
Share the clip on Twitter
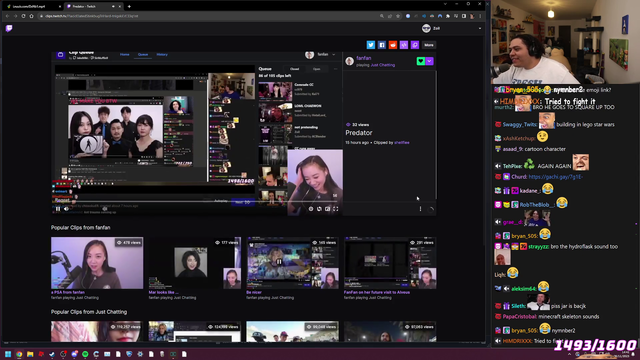371,45
